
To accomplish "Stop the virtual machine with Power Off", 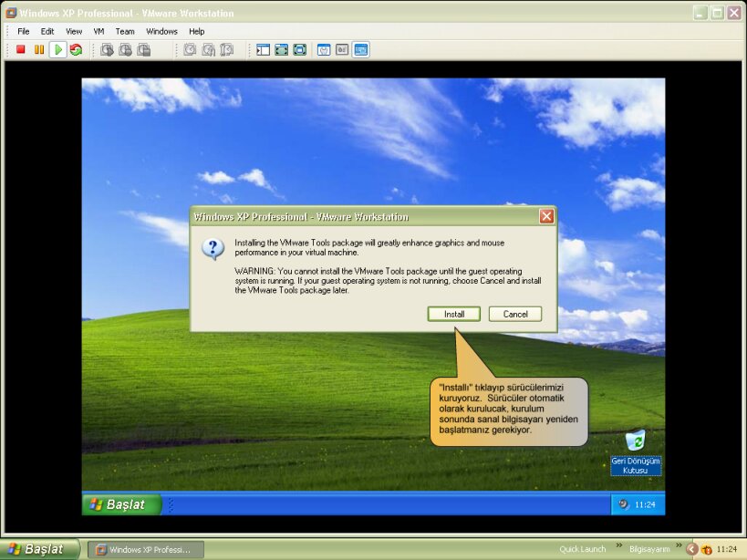I will pyautogui.click(x=20, y=49).
